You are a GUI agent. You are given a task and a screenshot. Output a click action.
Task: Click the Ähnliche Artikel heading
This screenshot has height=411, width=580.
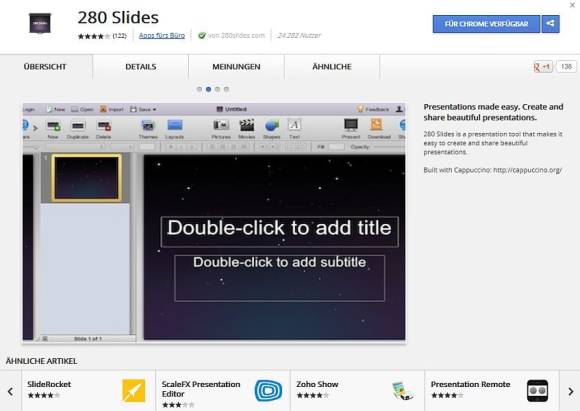point(41,361)
